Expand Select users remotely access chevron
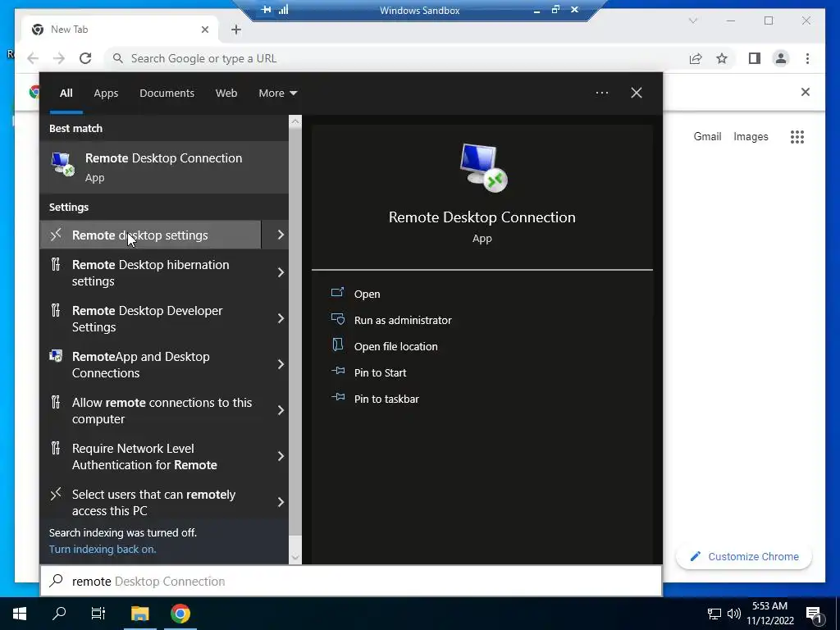Viewport: 840px width, 630px height. point(281,503)
